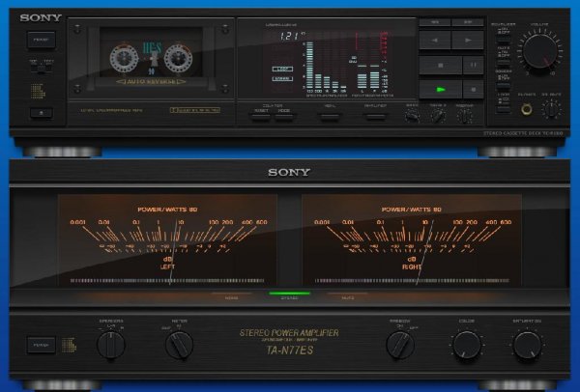The image size is (580, 392).
Task: Click the small button above the fast-forward button
Action: click(x=468, y=22)
